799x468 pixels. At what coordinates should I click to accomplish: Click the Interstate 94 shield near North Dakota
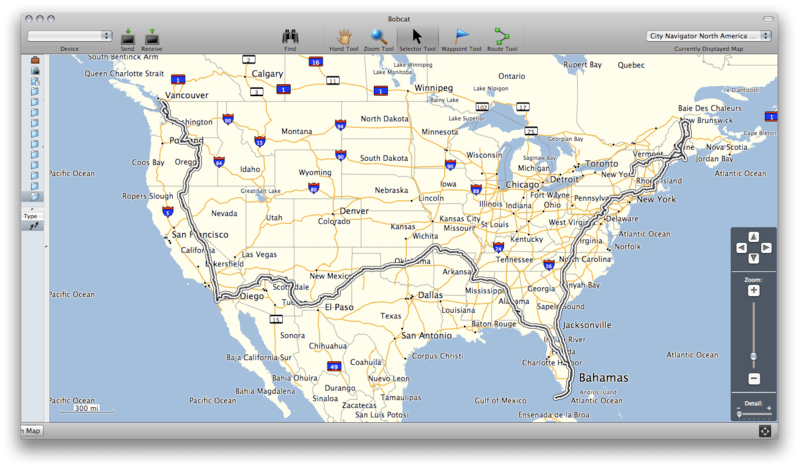(340, 124)
